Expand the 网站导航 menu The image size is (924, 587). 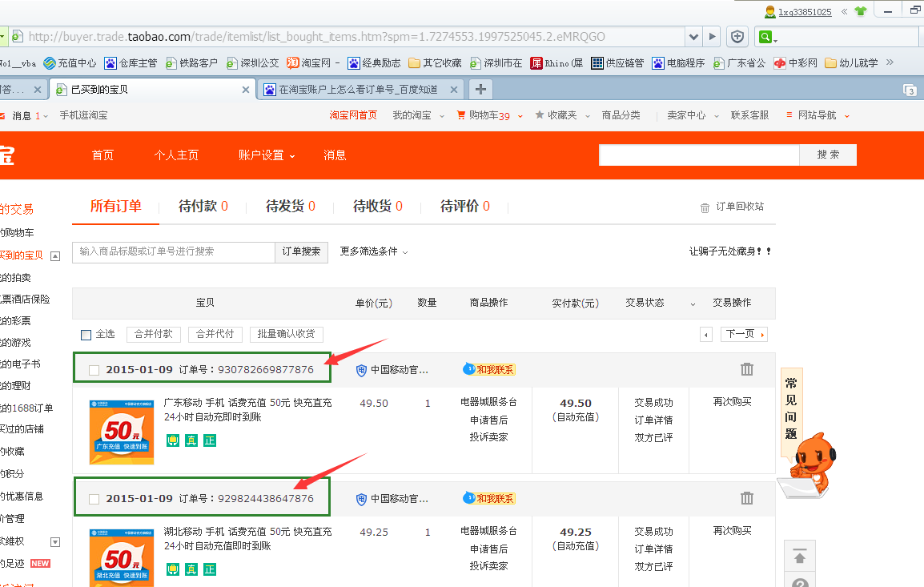click(x=818, y=115)
